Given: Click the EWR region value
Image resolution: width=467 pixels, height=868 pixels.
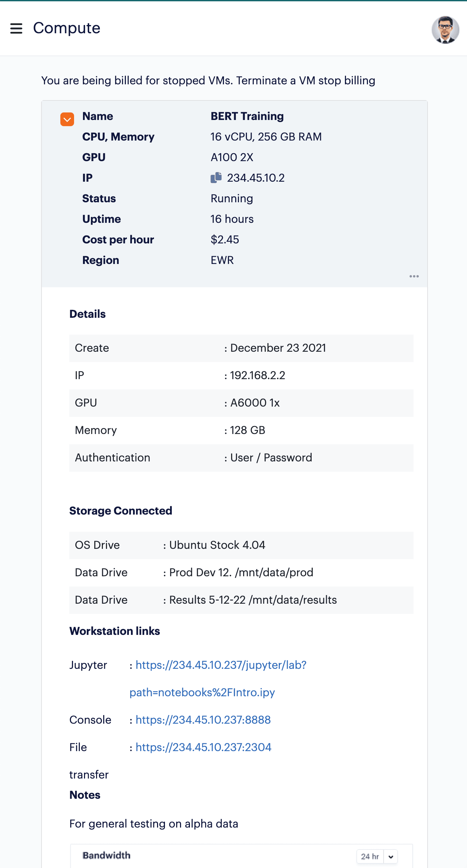Looking at the screenshot, I should [222, 260].
